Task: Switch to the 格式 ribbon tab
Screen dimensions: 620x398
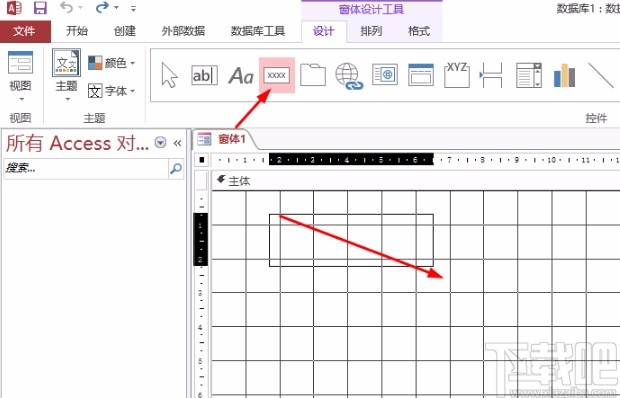Action: [x=419, y=31]
